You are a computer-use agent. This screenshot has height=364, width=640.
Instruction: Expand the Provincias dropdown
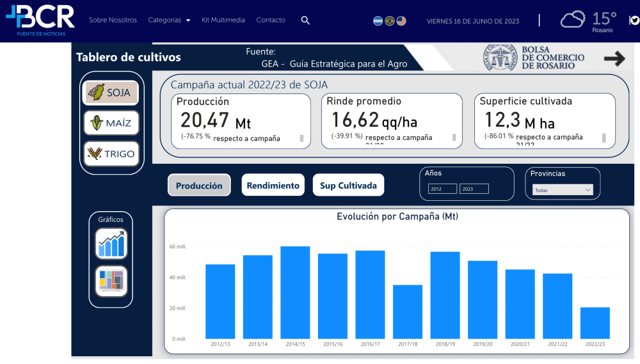pyautogui.click(x=563, y=190)
